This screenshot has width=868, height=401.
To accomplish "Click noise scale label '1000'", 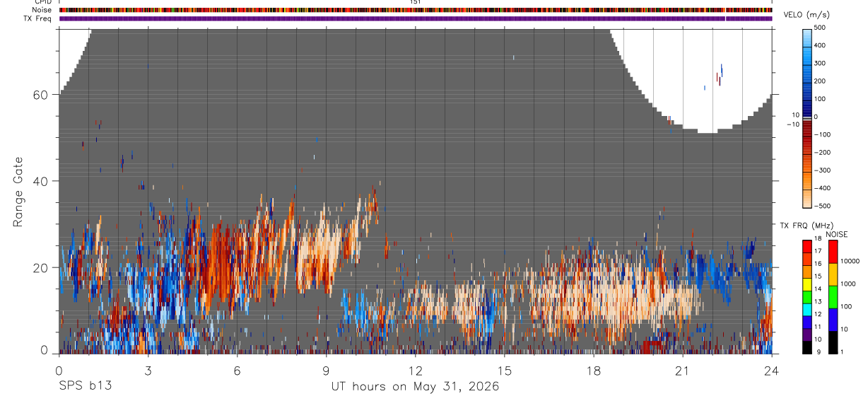I will click(x=848, y=284).
